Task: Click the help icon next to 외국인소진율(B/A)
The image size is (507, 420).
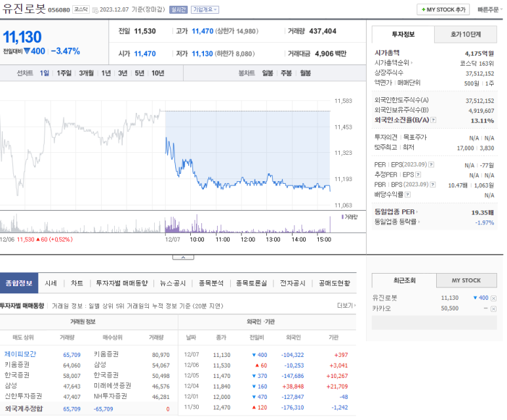Action: [x=434, y=120]
